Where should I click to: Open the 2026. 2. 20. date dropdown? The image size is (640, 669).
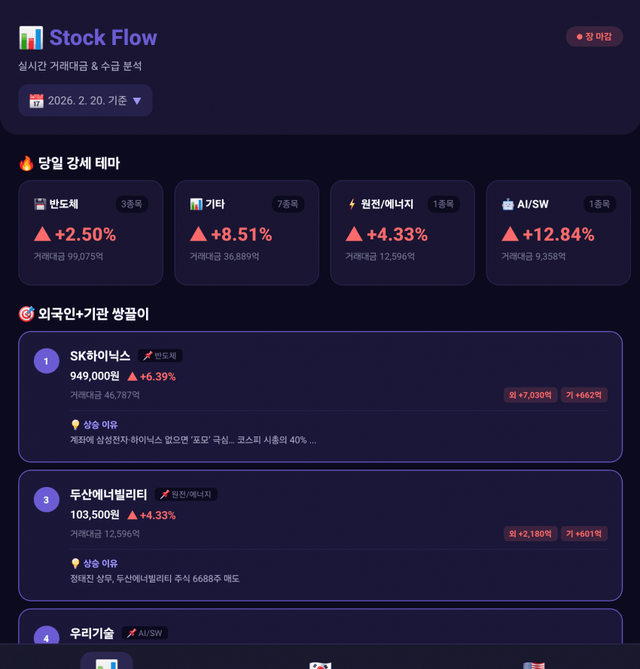point(85,100)
